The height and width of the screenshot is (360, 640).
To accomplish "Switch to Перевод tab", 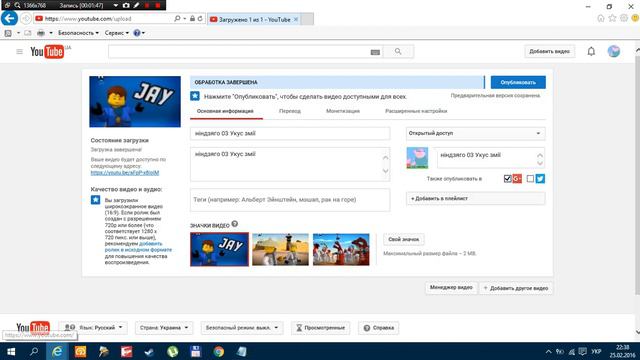I will point(290,111).
